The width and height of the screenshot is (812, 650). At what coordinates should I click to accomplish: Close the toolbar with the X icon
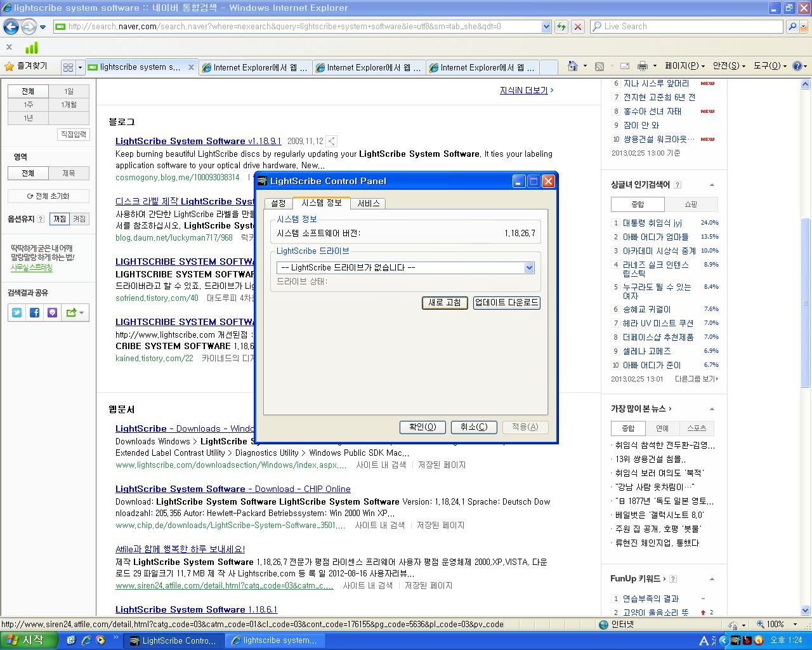[9, 47]
